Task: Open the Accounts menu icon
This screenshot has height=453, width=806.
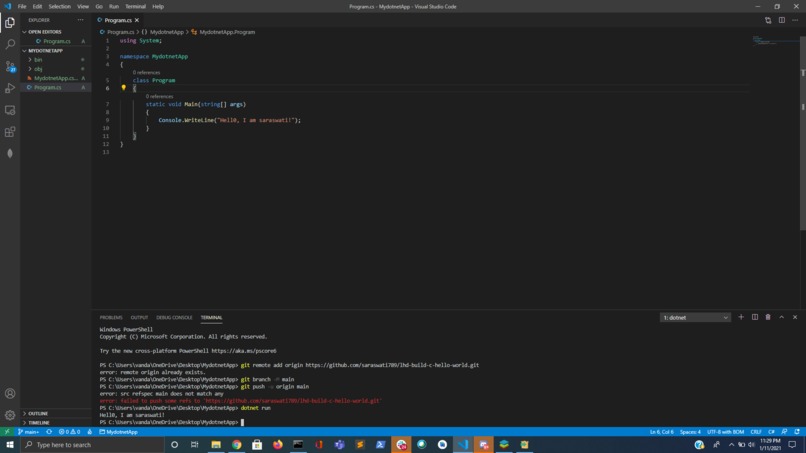Action: (10, 393)
